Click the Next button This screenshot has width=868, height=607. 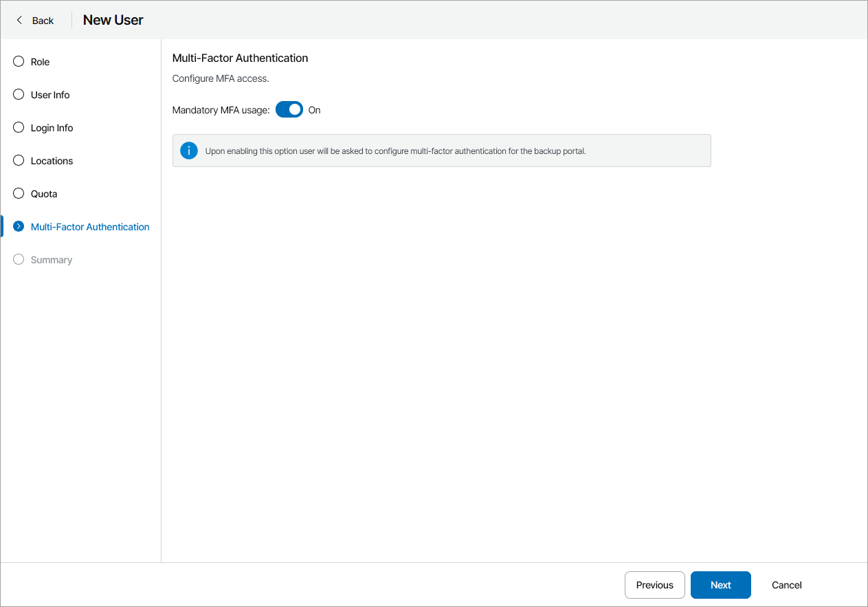click(720, 585)
